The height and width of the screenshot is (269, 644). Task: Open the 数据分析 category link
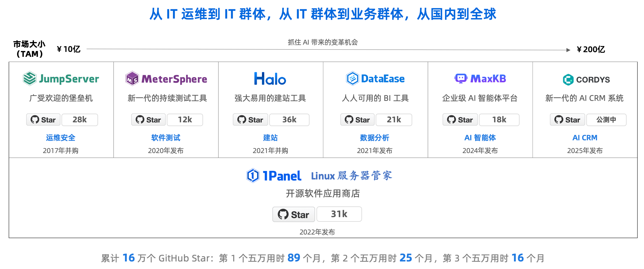point(375,138)
